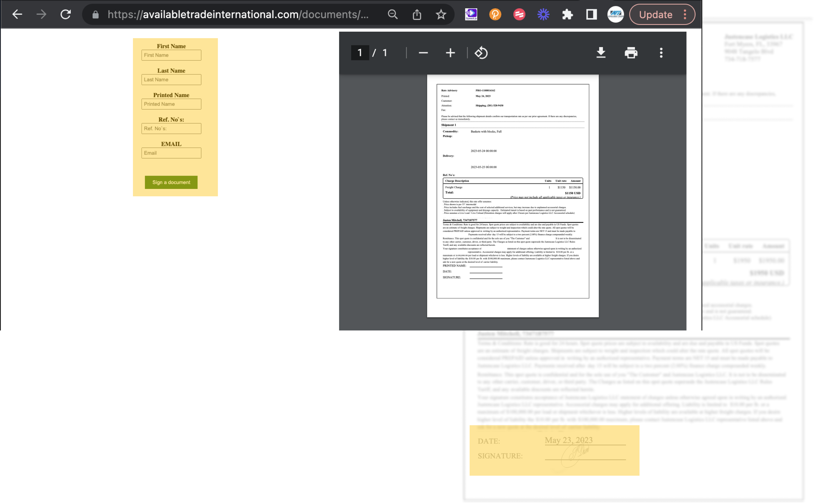Viewport: 818px width, 504px height.
Task: Focus the First Name field
Action: click(171, 55)
